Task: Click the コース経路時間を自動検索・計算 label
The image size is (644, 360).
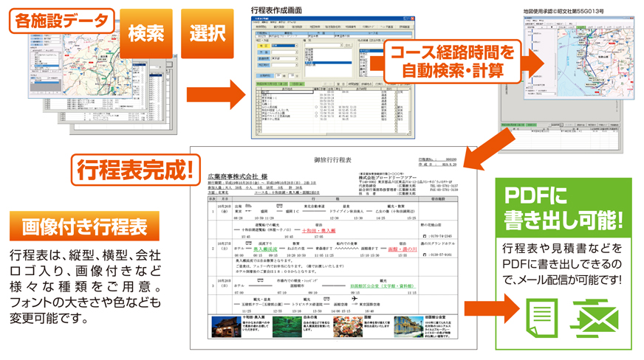Action: tap(453, 62)
